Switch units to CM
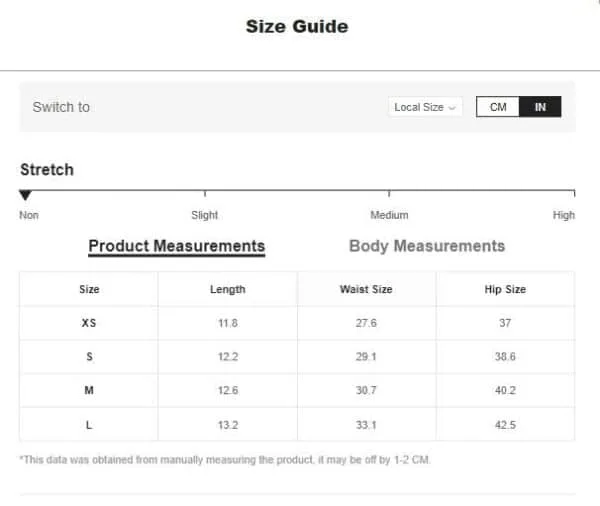This screenshot has height=506, width=600. (497, 107)
